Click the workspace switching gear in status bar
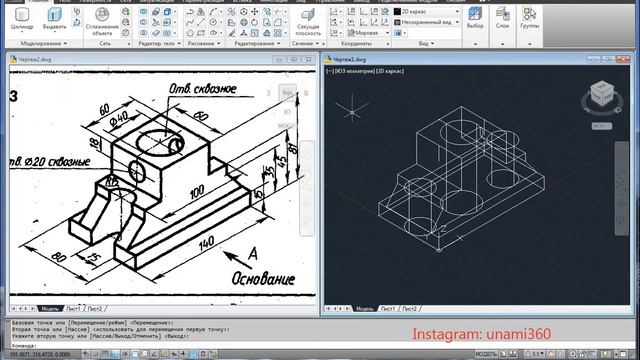The image size is (640, 360). 573,354
